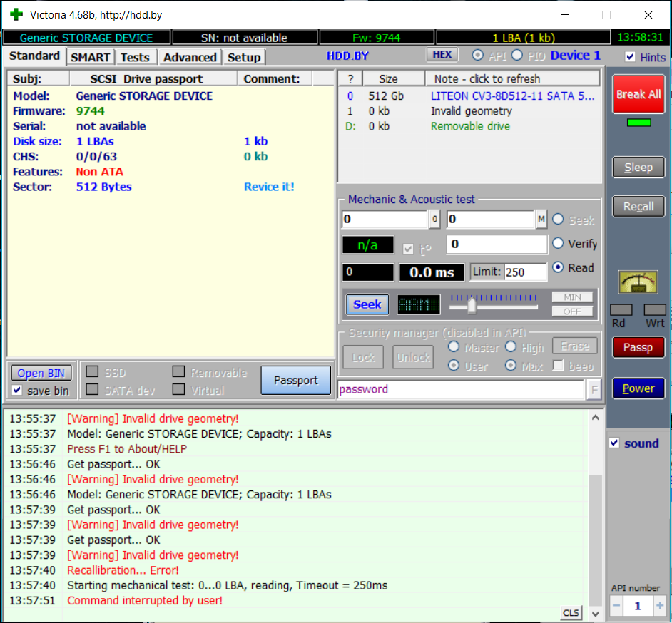This screenshot has width=672, height=623.
Task: Click the end LBA input field
Action: tap(490, 220)
